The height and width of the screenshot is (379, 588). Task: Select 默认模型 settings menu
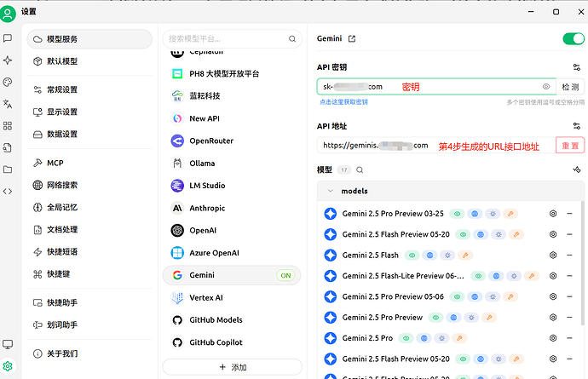89,61
